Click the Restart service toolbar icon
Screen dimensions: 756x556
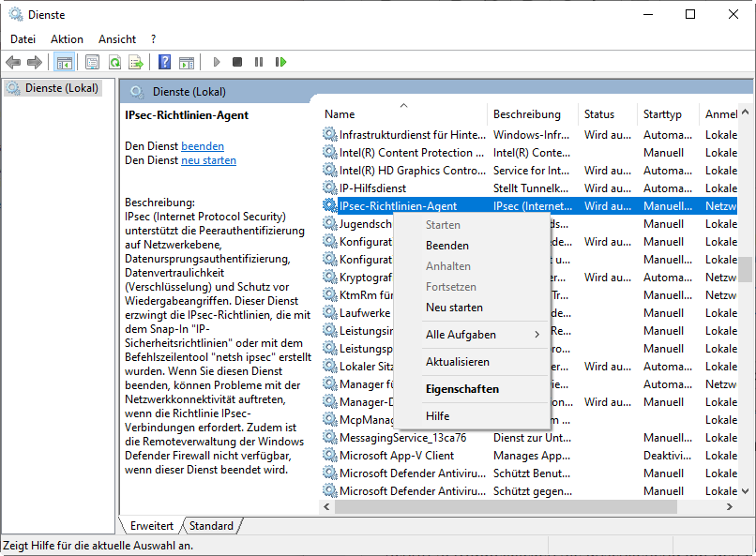click(x=280, y=62)
